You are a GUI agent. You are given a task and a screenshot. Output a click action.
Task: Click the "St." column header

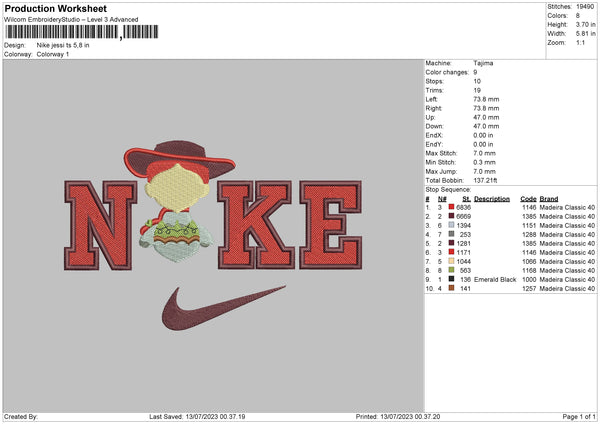tap(466, 199)
